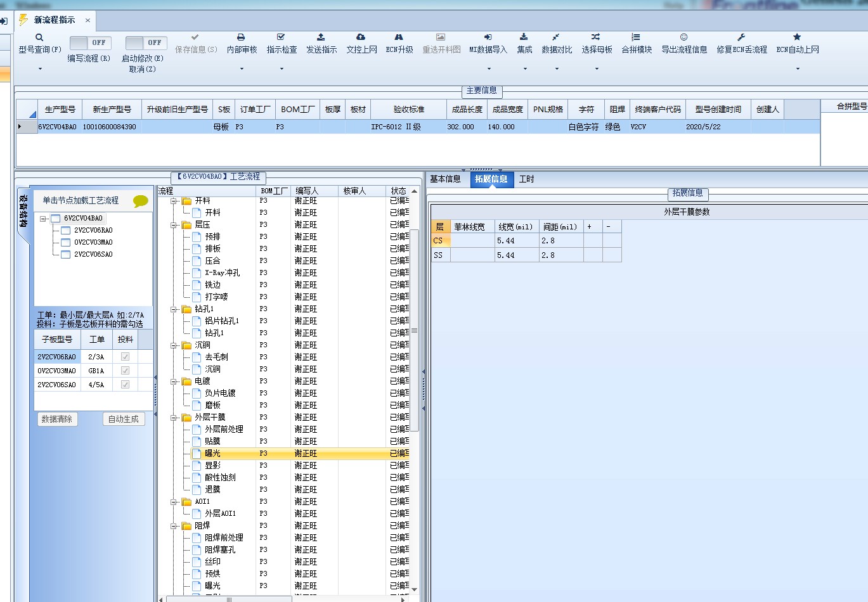Image resolution: width=868 pixels, height=602 pixels.
Task: Select the 拓展信息 tab
Action: (x=491, y=179)
